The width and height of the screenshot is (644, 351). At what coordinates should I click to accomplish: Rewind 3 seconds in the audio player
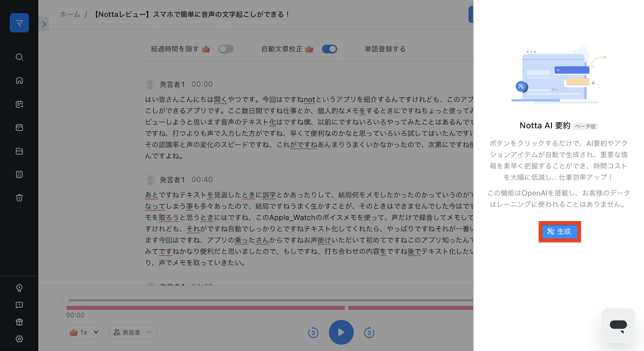pos(313,333)
